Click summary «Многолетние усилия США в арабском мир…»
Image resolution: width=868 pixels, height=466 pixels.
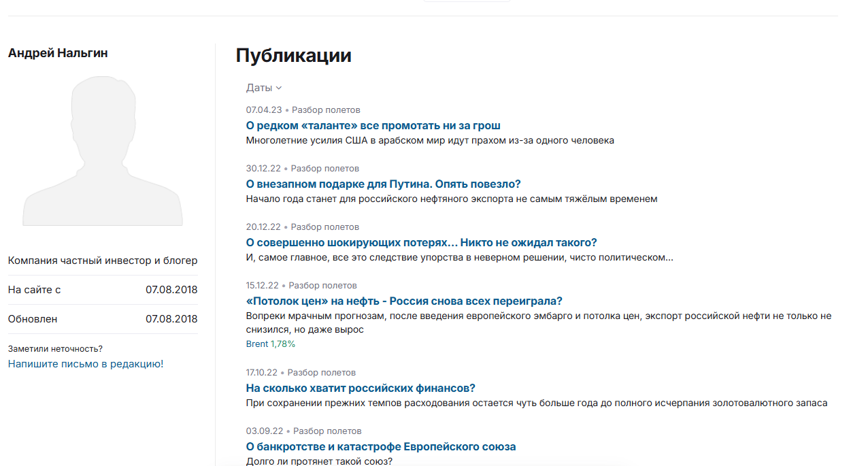pyautogui.click(x=430, y=140)
